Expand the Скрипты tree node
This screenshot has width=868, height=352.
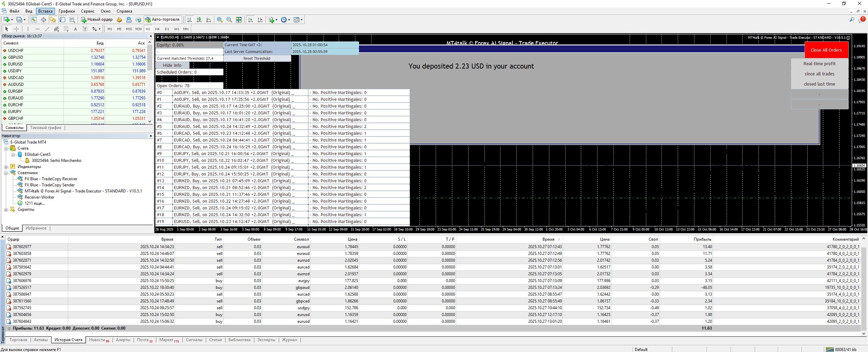tap(6, 209)
